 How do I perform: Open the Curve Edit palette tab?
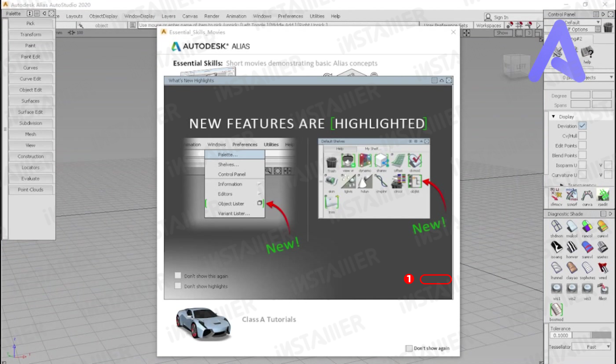pyautogui.click(x=31, y=79)
